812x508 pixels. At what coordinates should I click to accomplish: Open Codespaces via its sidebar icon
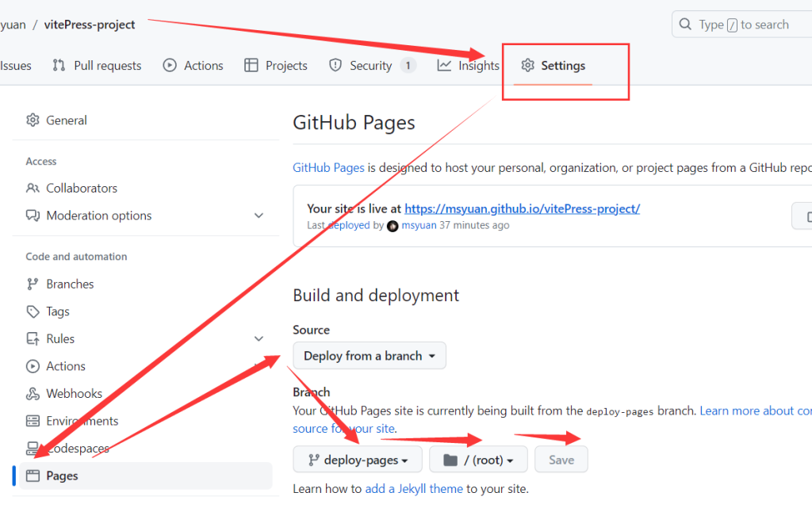click(33, 448)
